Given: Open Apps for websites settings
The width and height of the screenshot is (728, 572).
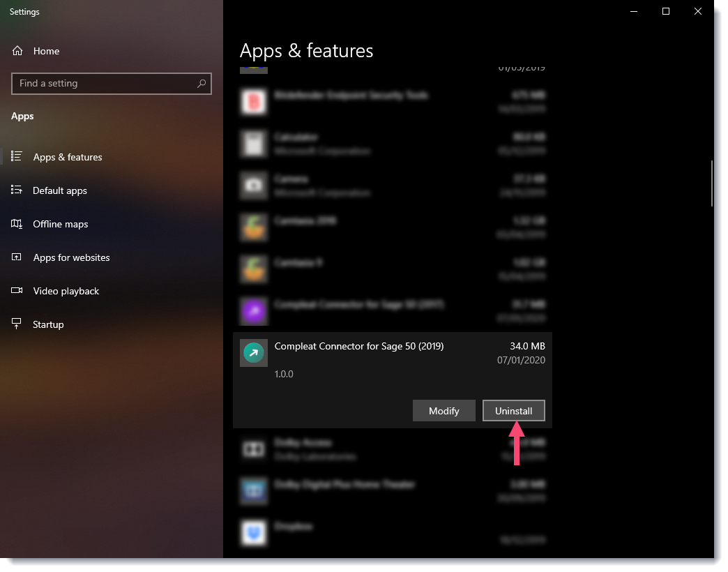Looking at the screenshot, I should (x=72, y=257).
